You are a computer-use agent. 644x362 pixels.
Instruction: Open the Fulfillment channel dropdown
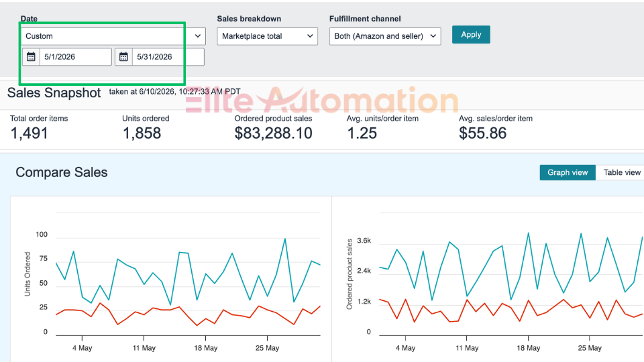click(x=385, y=36)
